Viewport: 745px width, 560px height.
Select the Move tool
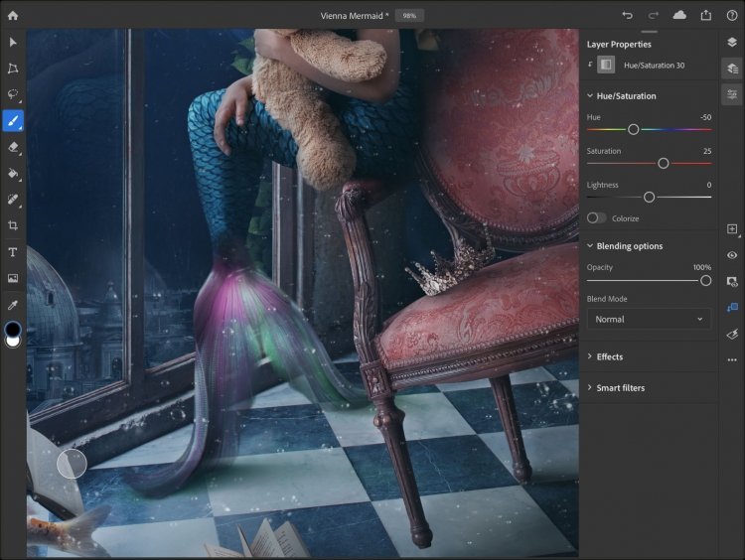click(x=13, y=43)
